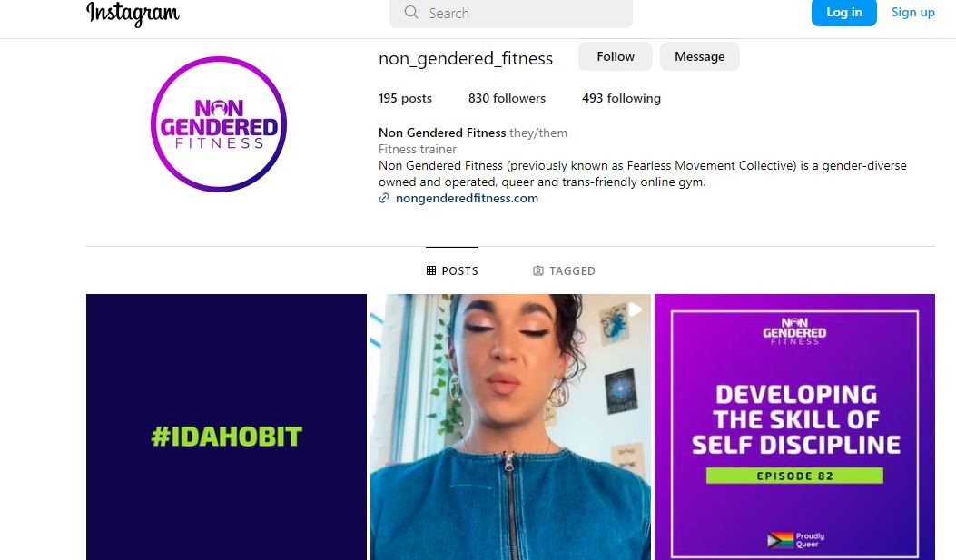Click the reel video icon on middle post
The image size is (956, 560).
(635, 309)
